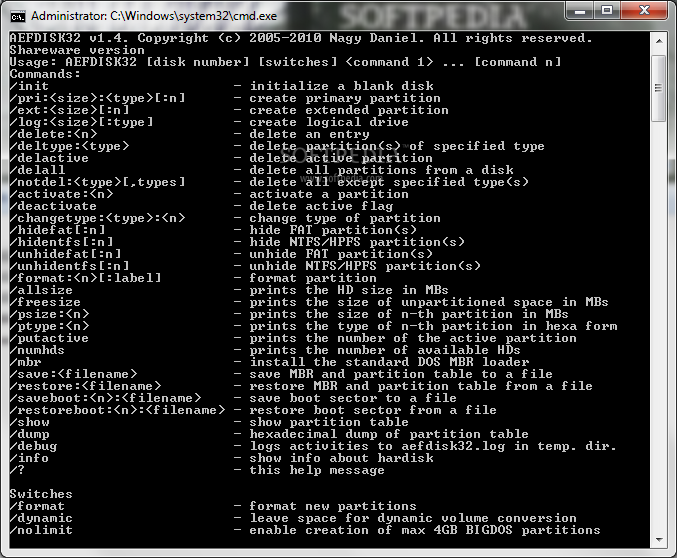
Task: Click the '/pri:<size>:<type>[:n]' command
Action: [98, 98]
